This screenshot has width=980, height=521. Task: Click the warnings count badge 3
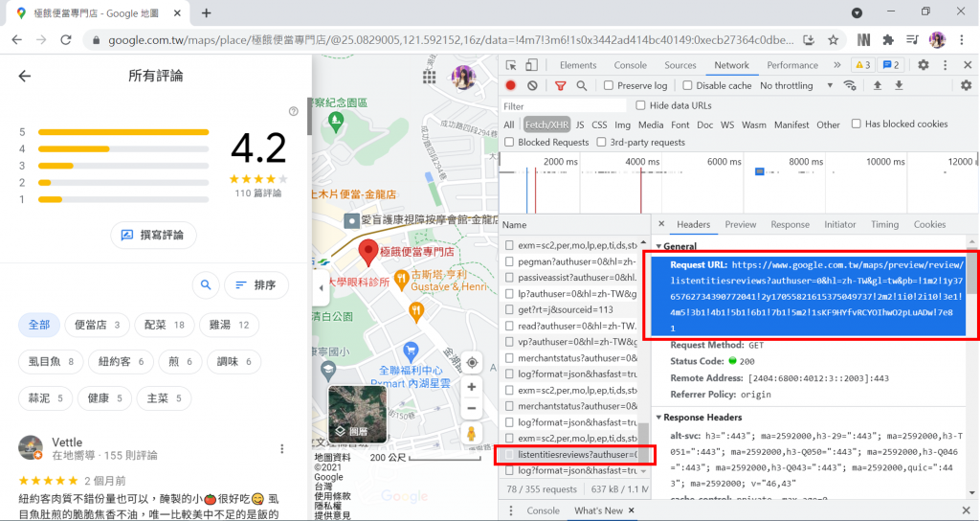(862, 65)
